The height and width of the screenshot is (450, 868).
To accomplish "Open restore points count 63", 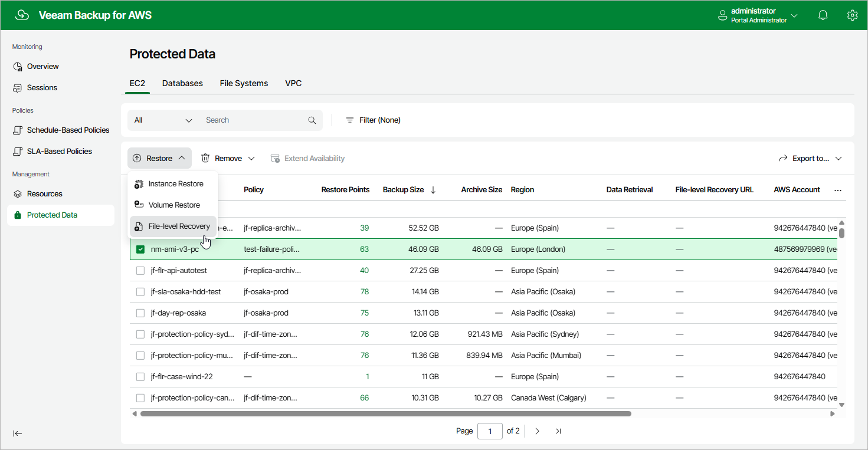I will 364,249.
